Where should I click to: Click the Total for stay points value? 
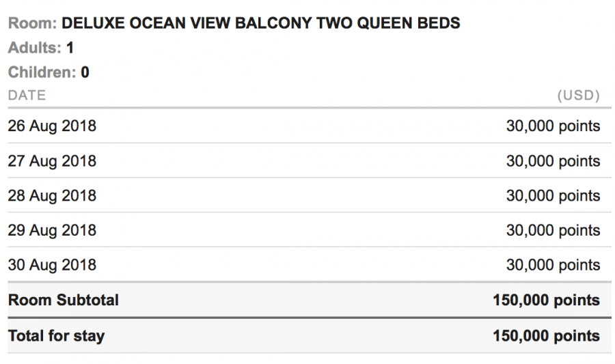546,336
